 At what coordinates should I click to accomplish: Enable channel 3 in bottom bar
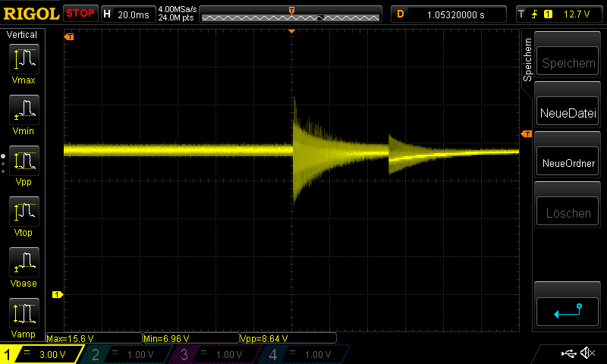[x=215, y=354]
